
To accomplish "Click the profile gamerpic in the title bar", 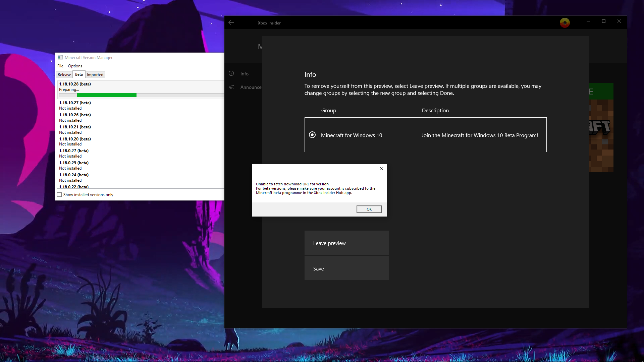I will point(565,22).
